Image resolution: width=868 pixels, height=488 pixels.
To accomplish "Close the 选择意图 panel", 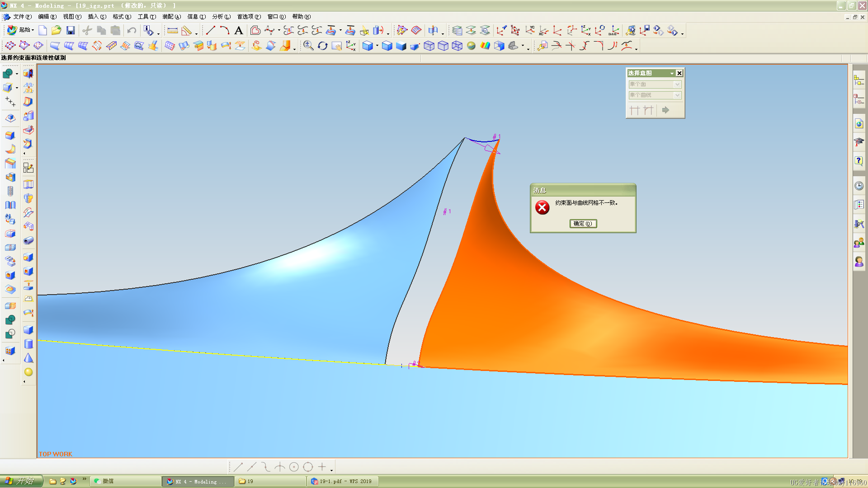I will point(679,73).
